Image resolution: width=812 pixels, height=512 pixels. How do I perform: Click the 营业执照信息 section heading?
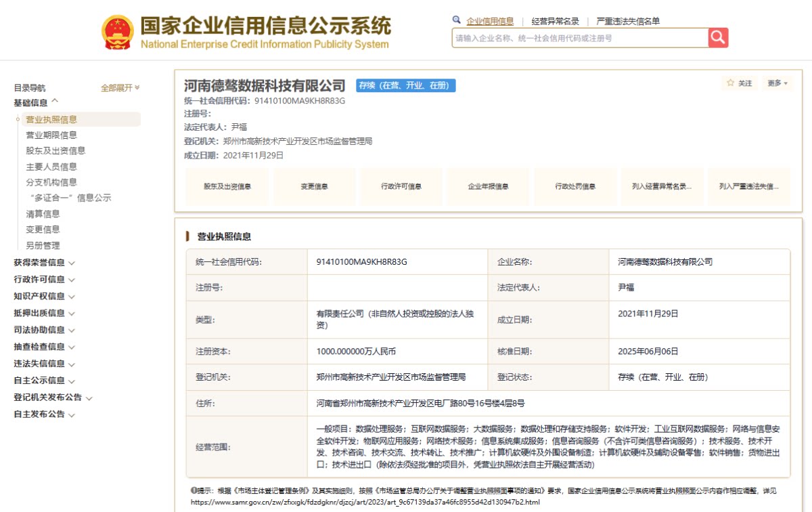tap(224, 236)
